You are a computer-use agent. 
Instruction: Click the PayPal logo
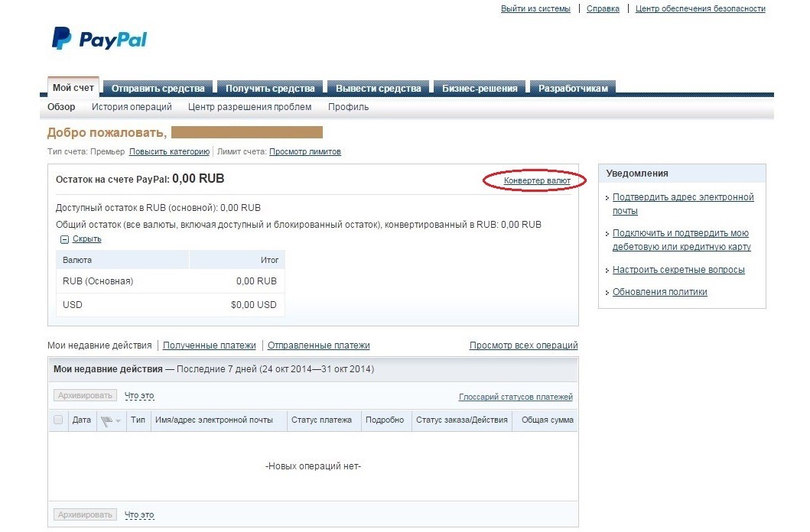[x=99, y=39]
